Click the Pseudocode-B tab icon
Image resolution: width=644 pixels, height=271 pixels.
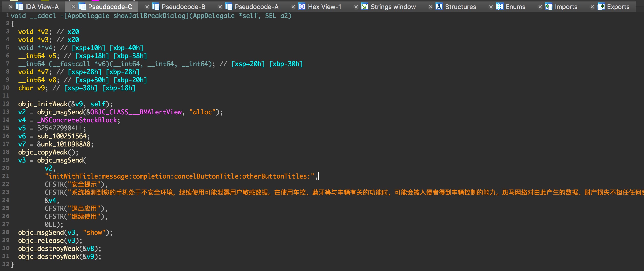coord(156,7)
